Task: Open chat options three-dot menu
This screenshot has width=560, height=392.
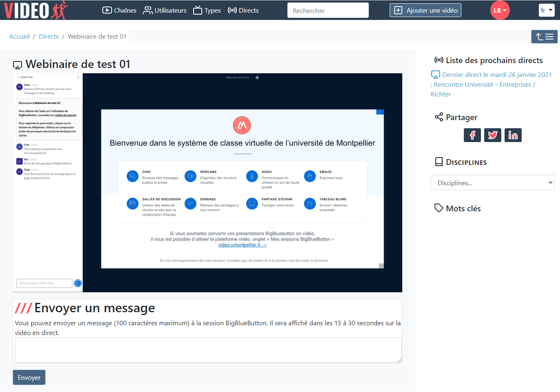Action: click(78, 77)
